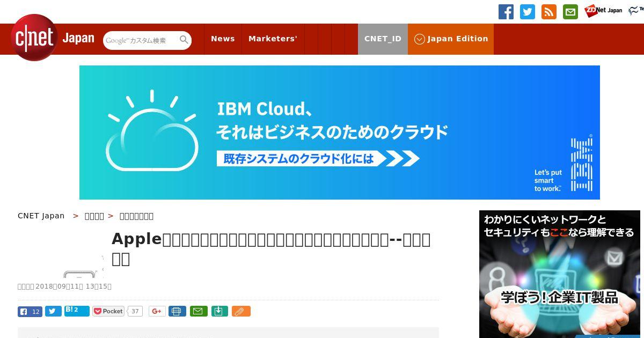Open the Facebook icon in the top bar
The image size is (644, 338).
point(506,12)
